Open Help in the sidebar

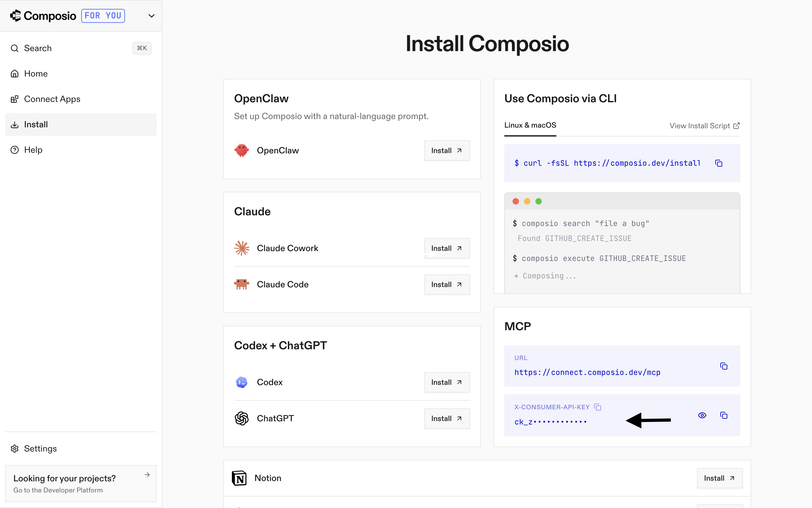coord(81,150)
